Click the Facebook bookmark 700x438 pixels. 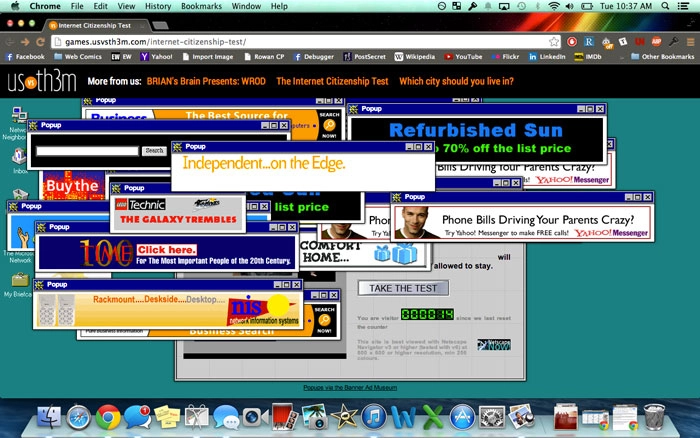click(25, 57)
